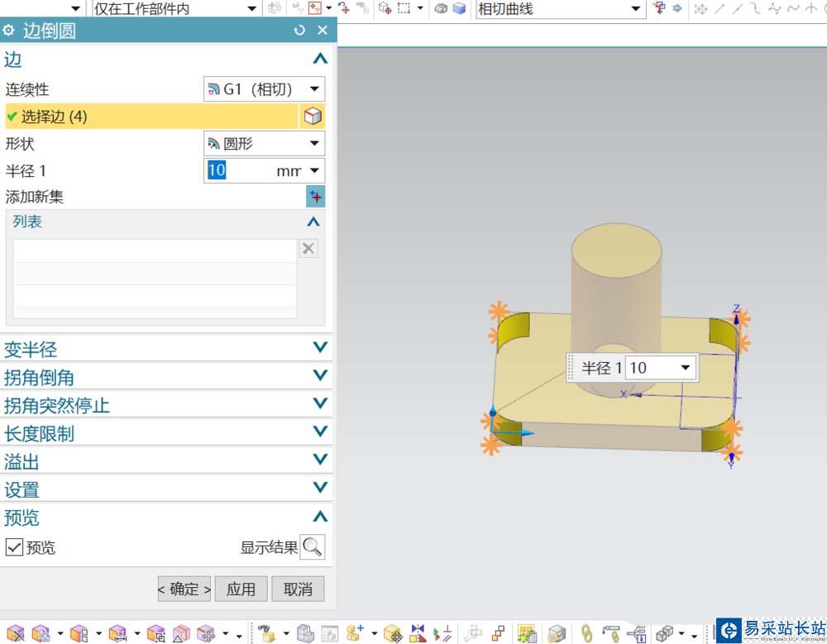
Task: Open the 半径 1 mm unit dropdown arrow
Action: click(x=315, y=170)
